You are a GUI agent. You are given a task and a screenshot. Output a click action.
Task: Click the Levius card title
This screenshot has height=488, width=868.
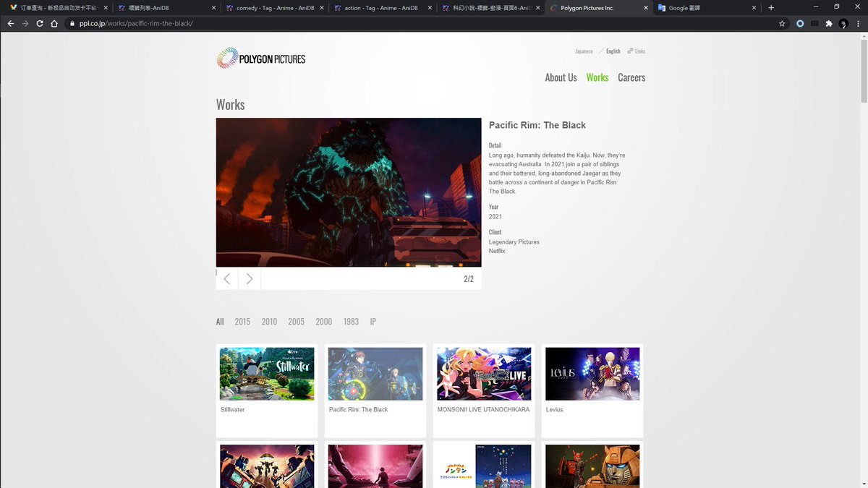554,409
